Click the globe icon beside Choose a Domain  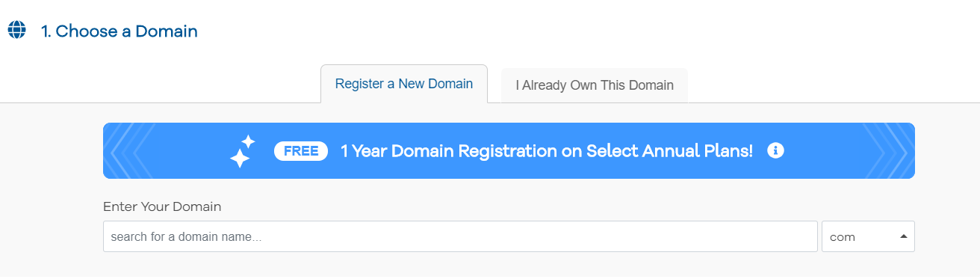(x=16, y=31)
